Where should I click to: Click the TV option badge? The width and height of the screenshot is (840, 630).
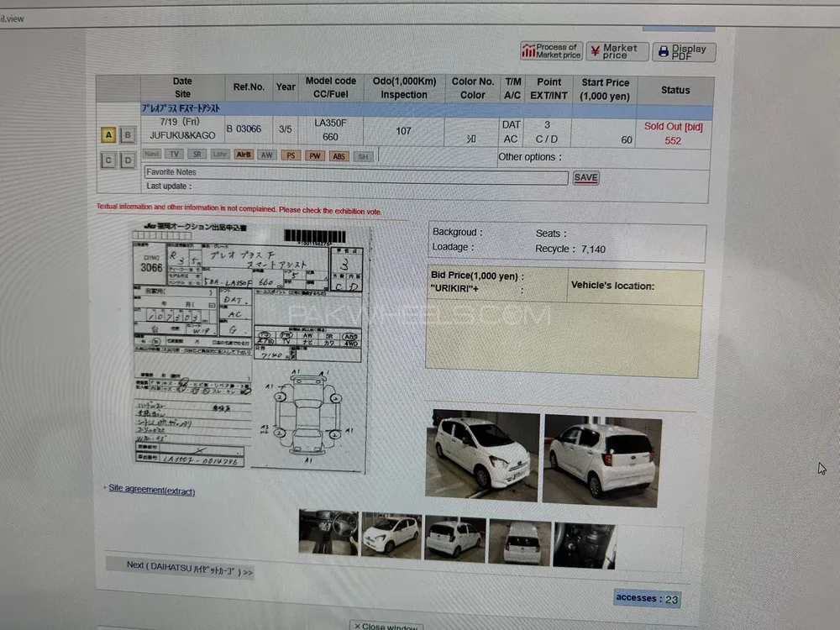tap(174, 154)
